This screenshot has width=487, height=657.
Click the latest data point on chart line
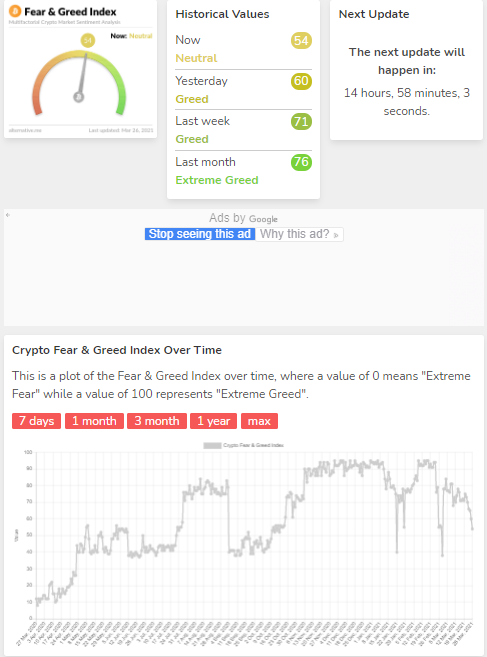point(472,529)
